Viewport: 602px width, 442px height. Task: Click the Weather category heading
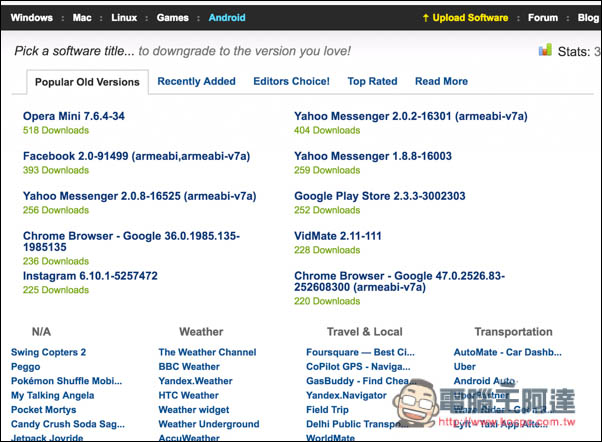[201, 332]
